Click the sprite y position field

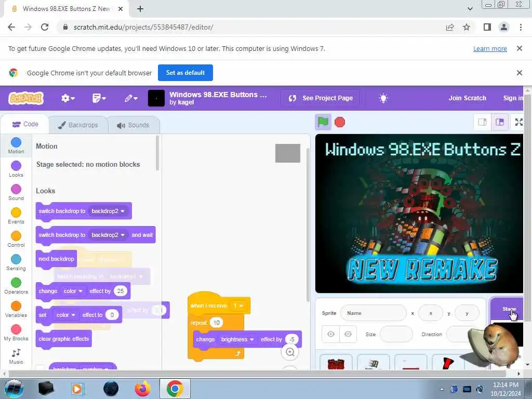tap(467, 313)
